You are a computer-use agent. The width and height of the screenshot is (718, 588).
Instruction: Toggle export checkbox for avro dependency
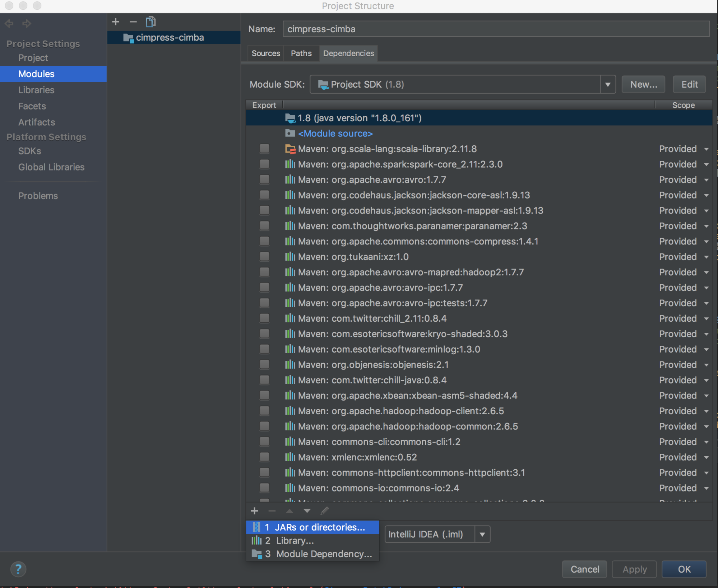click(x=264, y=179)
